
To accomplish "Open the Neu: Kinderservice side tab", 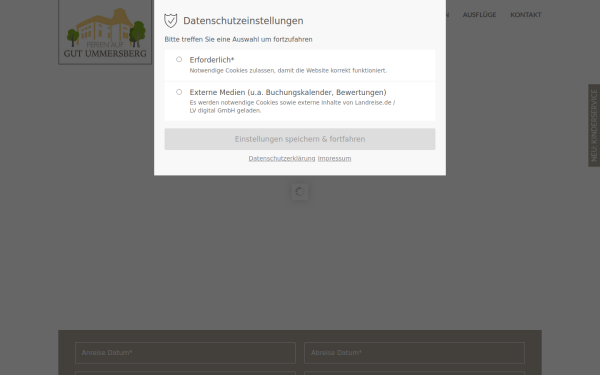I will pos(594,125).
